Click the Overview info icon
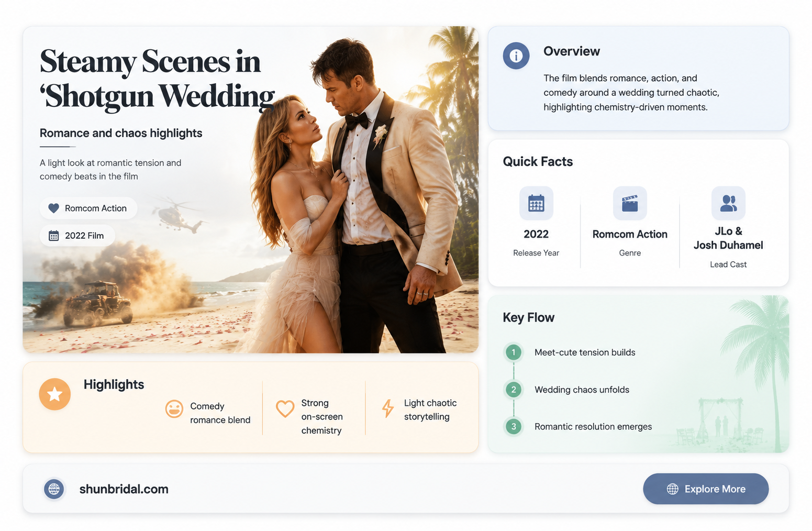This screenshot has height=531, width=812. pos(516,56)
